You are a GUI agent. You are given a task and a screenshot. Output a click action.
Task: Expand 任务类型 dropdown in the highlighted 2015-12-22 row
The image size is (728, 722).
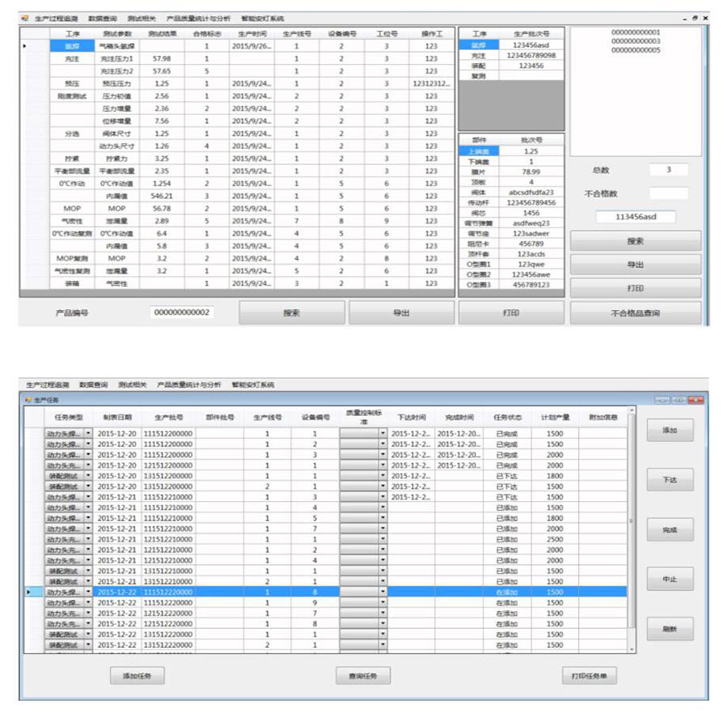88,592
